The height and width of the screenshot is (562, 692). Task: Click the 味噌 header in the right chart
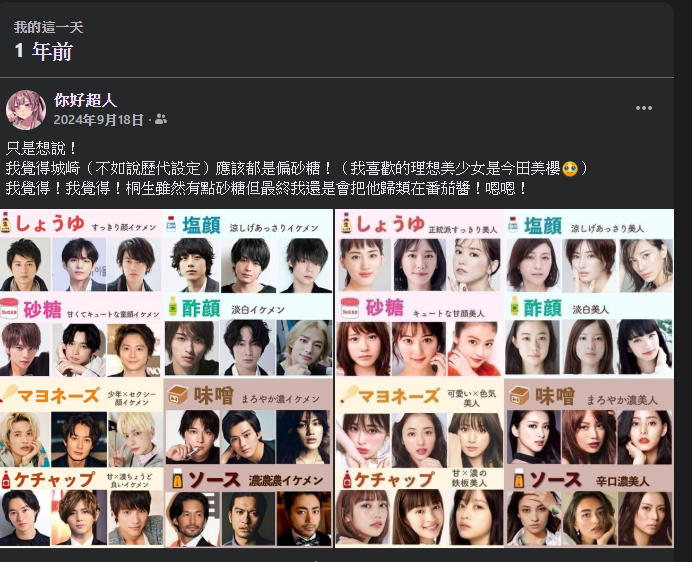coord(555,396)
